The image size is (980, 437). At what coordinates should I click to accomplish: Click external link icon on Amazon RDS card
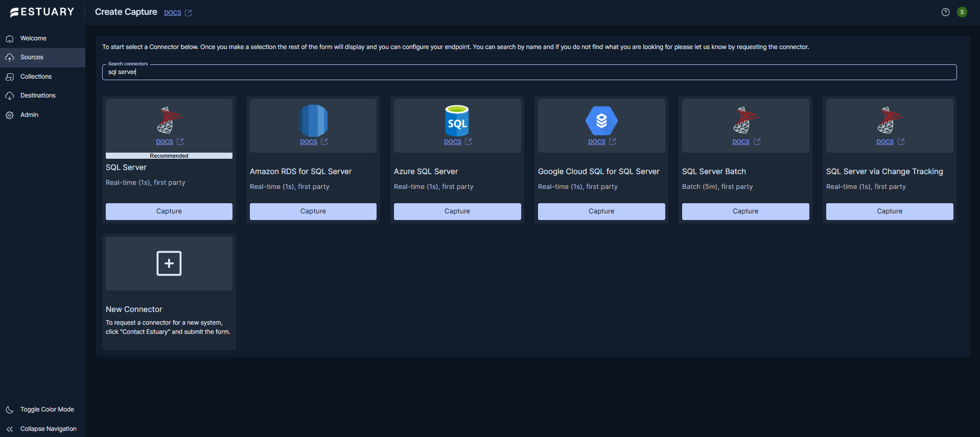(x=324, y=142)
